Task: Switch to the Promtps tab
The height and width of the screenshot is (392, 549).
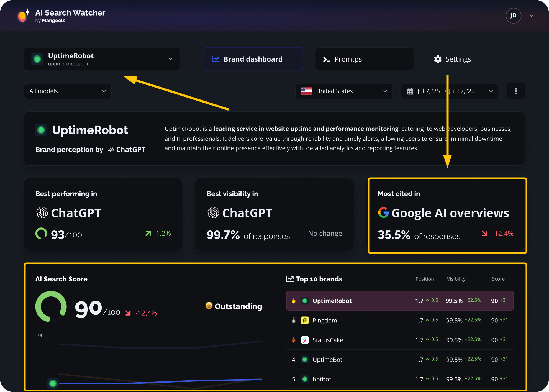Action: (364, 59)
